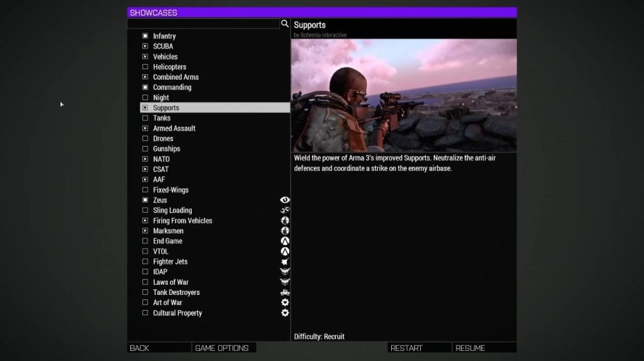Select the Tanks showcase from the list
This screenshot has width=644, height=361.
tap(162, 118)
